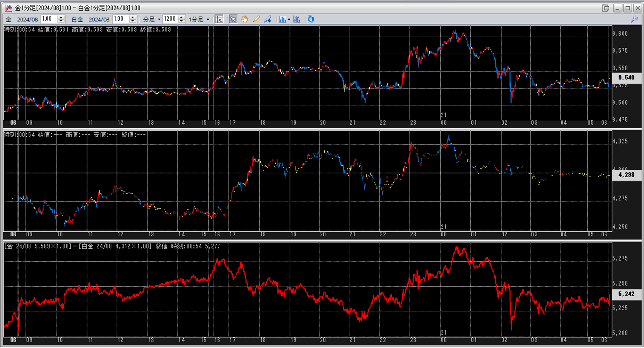Image resolution: width=644 pixels, height=348 pixels.
Task: Click the delete indicators icon with red X
Action: tap(297, 19)
